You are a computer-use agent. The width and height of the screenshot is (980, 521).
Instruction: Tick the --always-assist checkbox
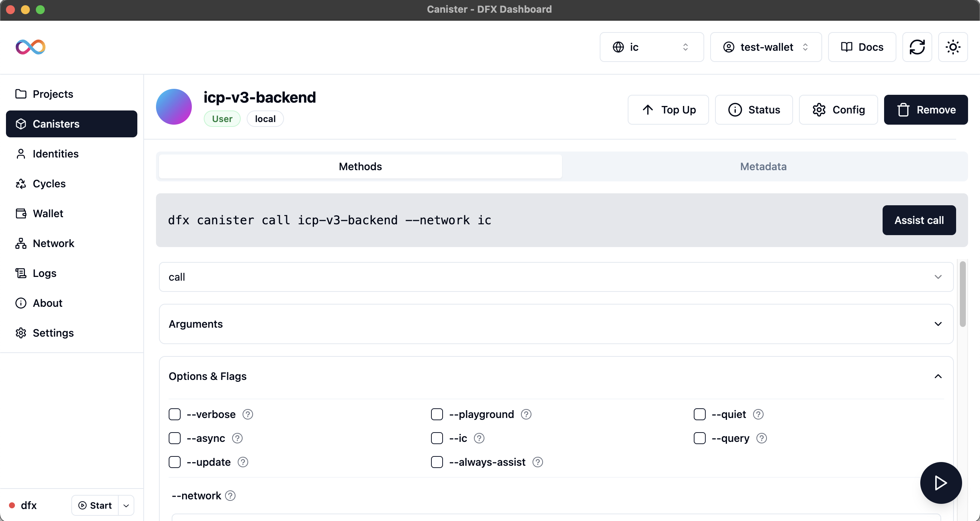pos(437,462)
